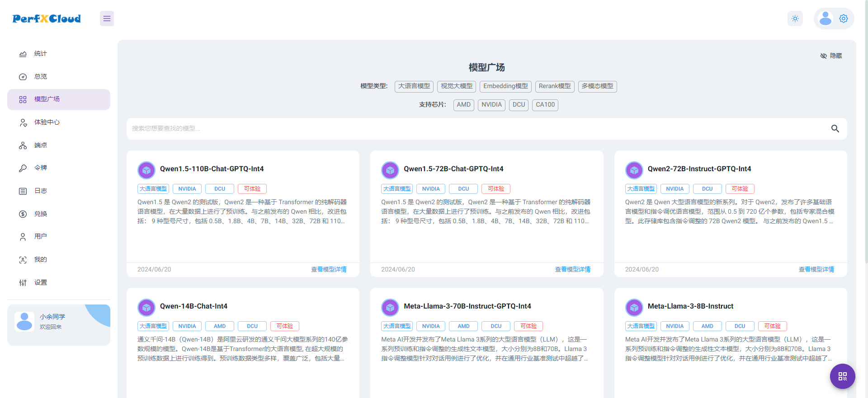Open 我的 profile in sidebar
Screen dimensions: 868x398
point(59,260)
